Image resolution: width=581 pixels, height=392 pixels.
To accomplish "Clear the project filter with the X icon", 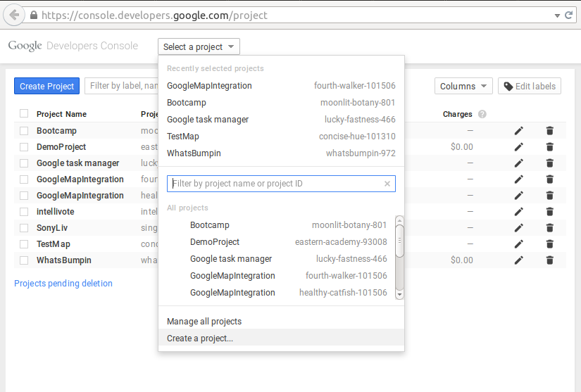I will pos(387,184).
